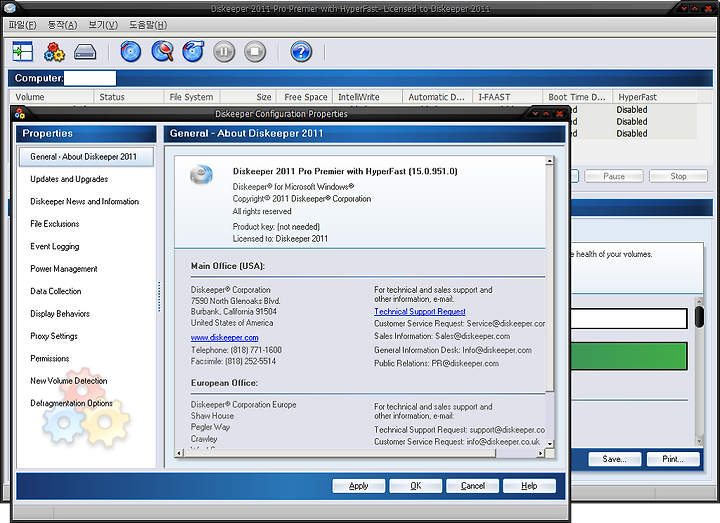Click the Computer name field
Image resolution: width=720 pixels, height=523 pixels.
coord(90,78)
